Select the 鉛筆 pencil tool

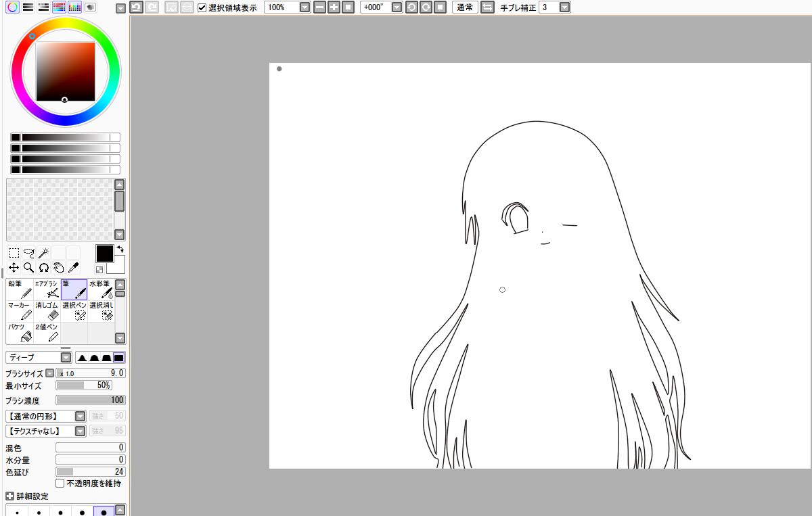point(20,289)
